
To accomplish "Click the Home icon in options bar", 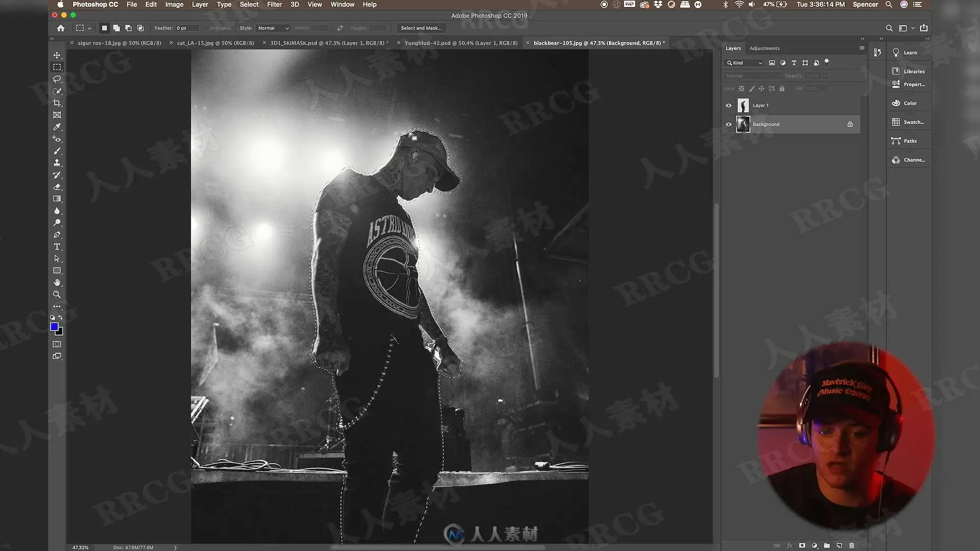I will click(61, 28).
